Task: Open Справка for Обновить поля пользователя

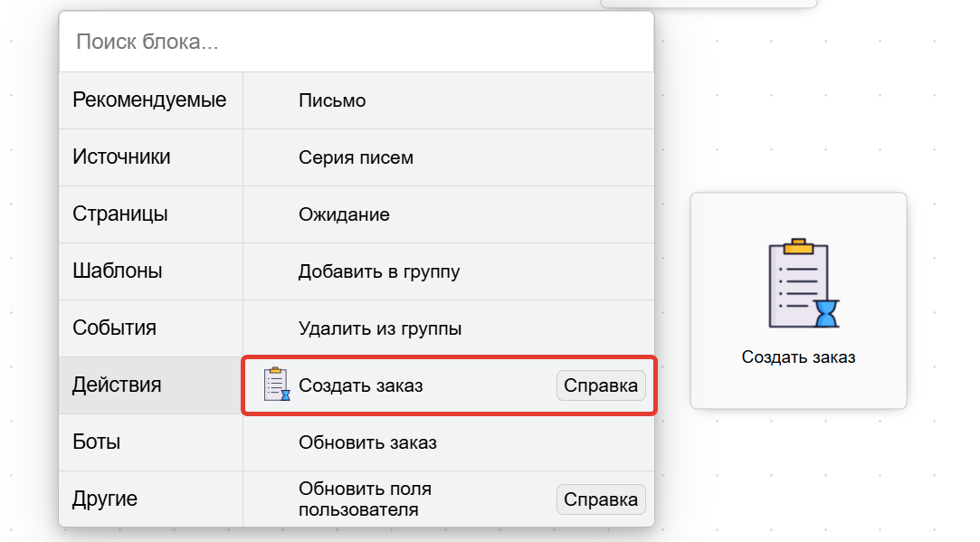Action: [600, 499]
